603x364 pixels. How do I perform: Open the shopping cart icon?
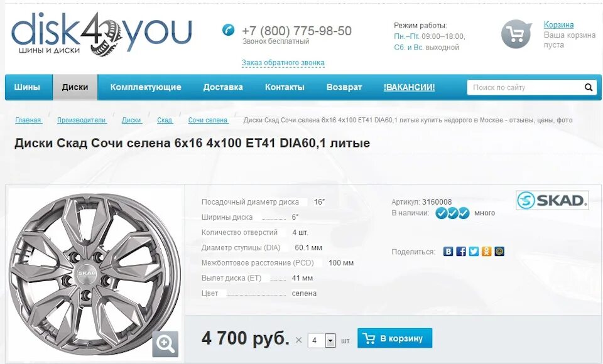[x=516, y=35]
